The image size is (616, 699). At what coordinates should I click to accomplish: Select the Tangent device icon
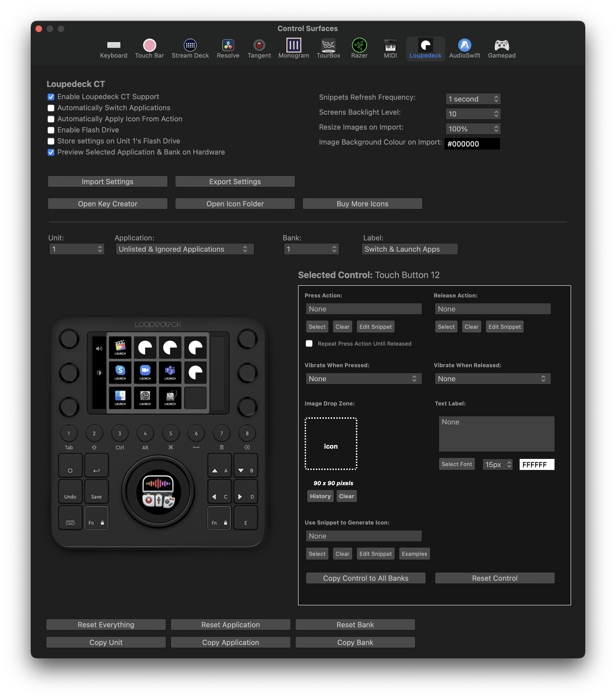[259, 48]
